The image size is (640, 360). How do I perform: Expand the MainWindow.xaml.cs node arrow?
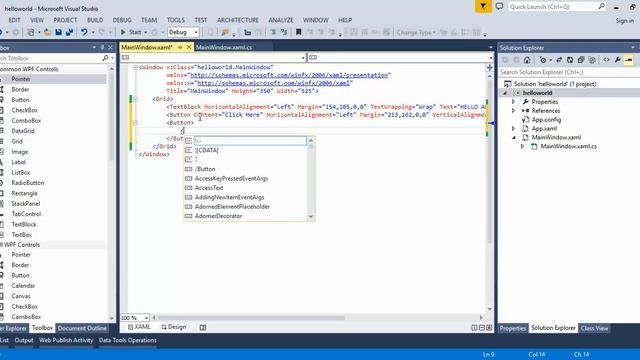point(522,146)
